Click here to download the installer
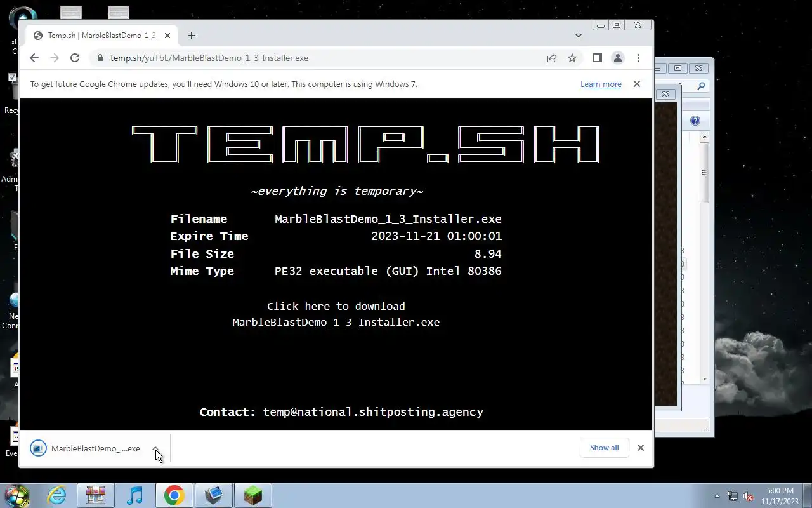The image size is (812, 508). (x=336, y=306)
